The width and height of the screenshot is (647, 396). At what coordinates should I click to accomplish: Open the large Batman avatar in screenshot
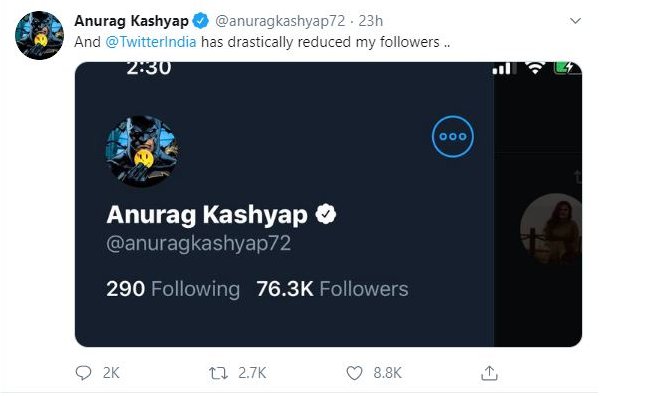[x=142, y=151]
